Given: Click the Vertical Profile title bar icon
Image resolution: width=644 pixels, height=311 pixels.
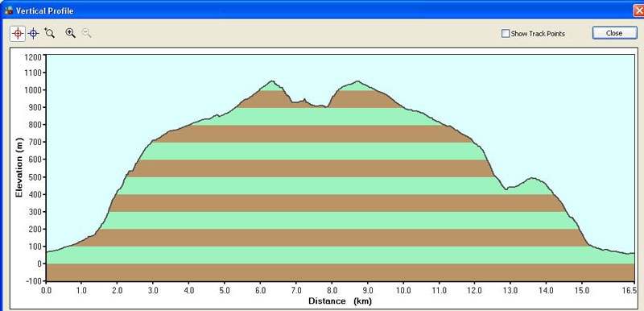Looking at the screenshot, I should coord(9,10).
